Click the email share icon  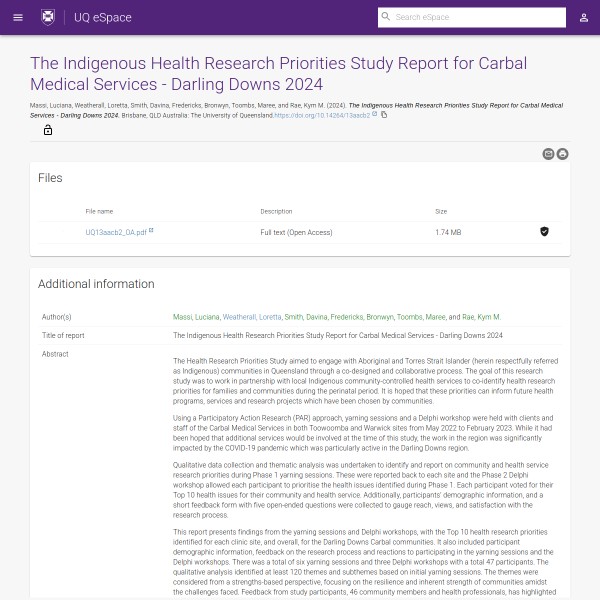pos(548,153)
